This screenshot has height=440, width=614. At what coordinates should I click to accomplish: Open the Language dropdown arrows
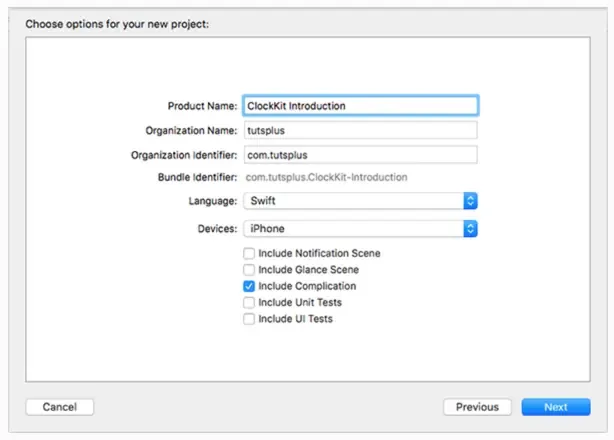[470, 201]
